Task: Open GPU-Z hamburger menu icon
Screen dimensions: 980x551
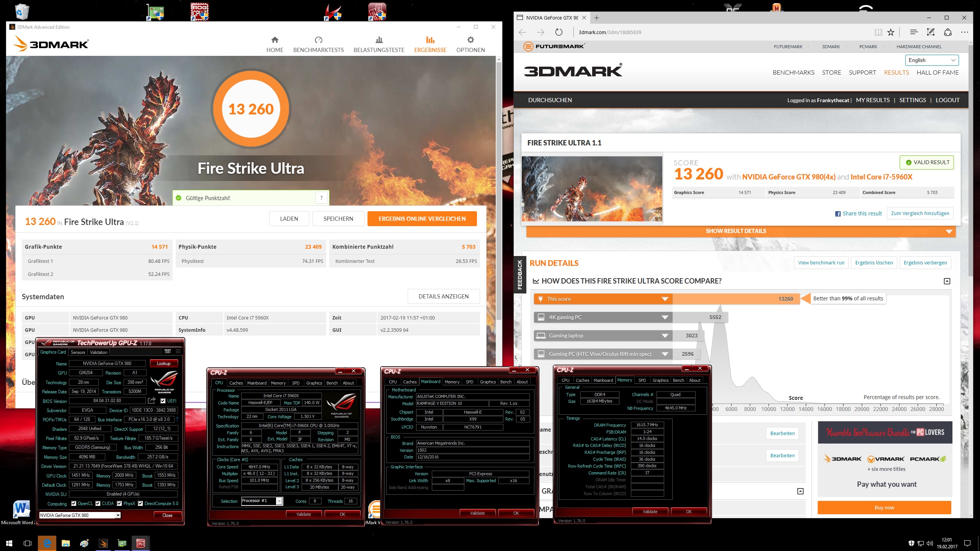Action: (178, 351)
